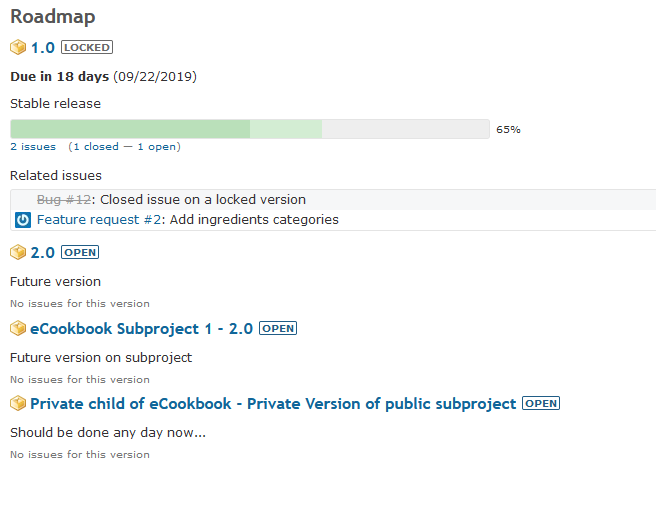
Task: Open version 2.0 link
Action: [43, 253]
